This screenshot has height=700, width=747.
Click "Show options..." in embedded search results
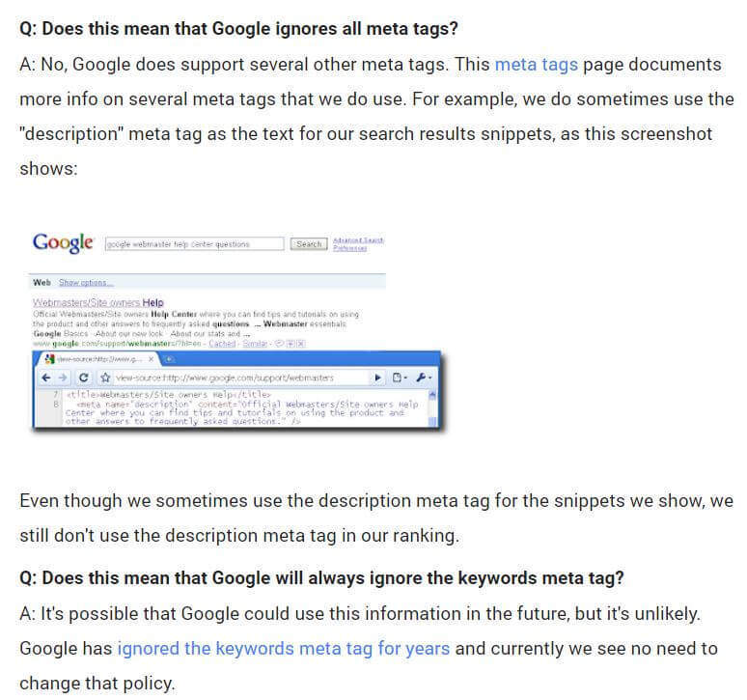coord(86,283)
